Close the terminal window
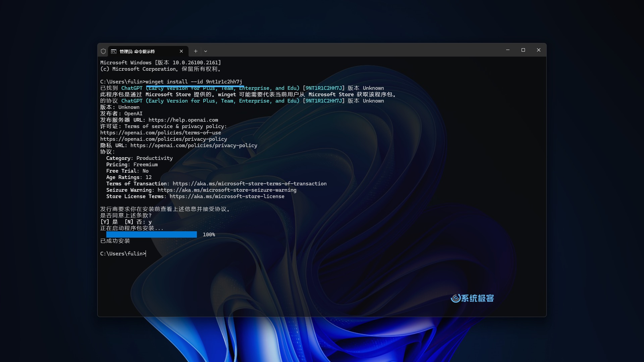 click(539, 50)
